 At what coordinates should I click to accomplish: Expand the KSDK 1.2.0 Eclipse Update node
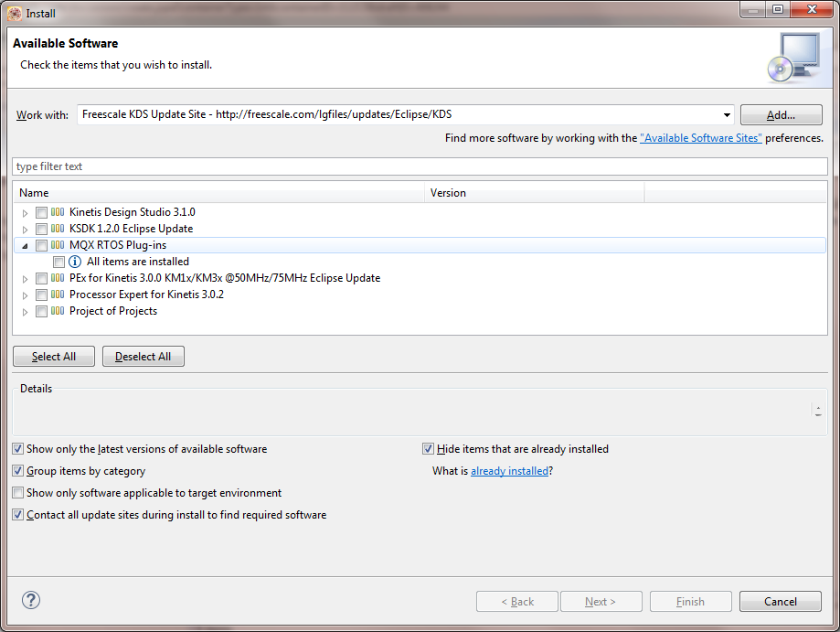(25, 230)
